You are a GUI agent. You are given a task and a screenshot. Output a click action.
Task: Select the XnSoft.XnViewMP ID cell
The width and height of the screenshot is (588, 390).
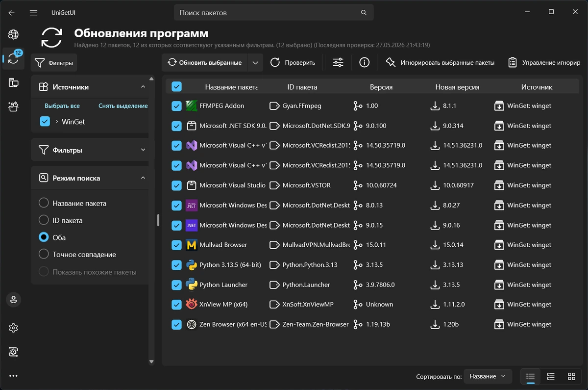(308, 304)
